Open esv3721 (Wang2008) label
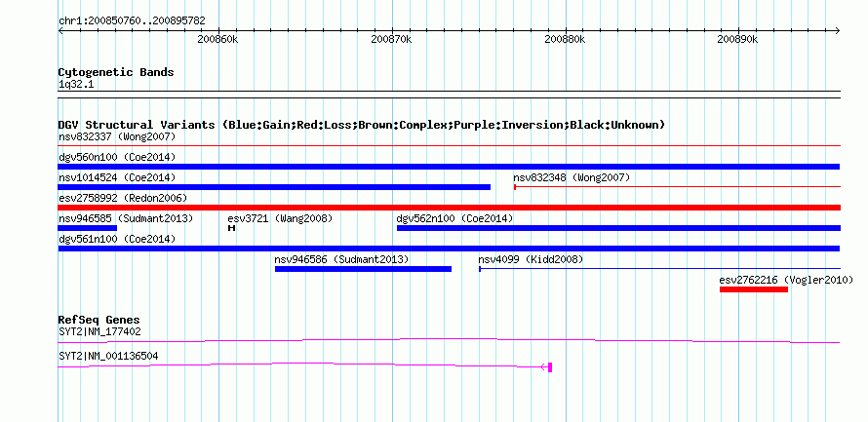The image size is (868, 422). [280, 218]
